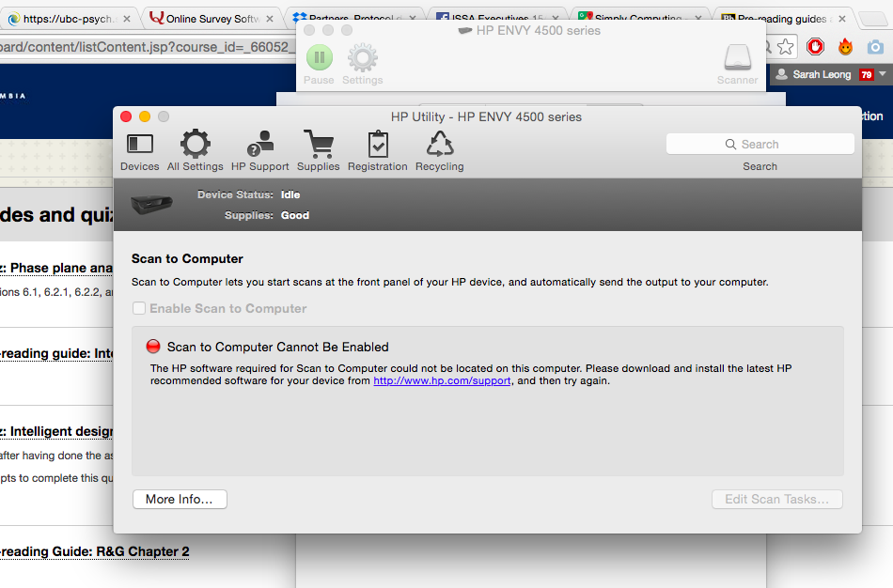Click the camera screenshot extension icon
Screen dimensions: 893x588
click(875, 47)
